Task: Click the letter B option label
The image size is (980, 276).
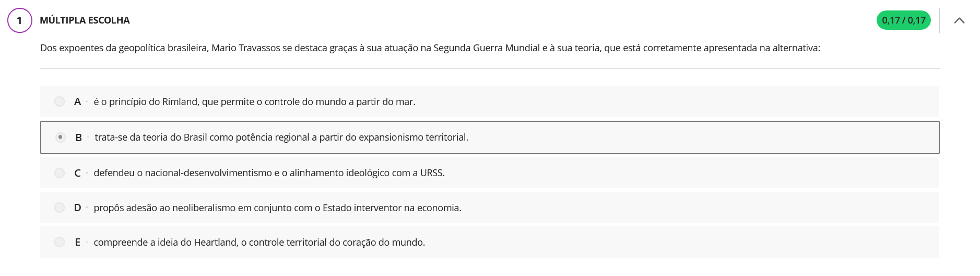Action: [78, 137]
